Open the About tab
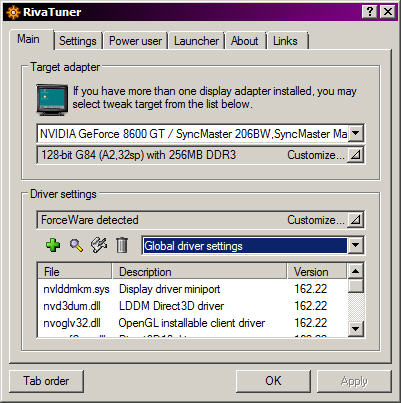 pyautogui.click(x=245, y=41)
